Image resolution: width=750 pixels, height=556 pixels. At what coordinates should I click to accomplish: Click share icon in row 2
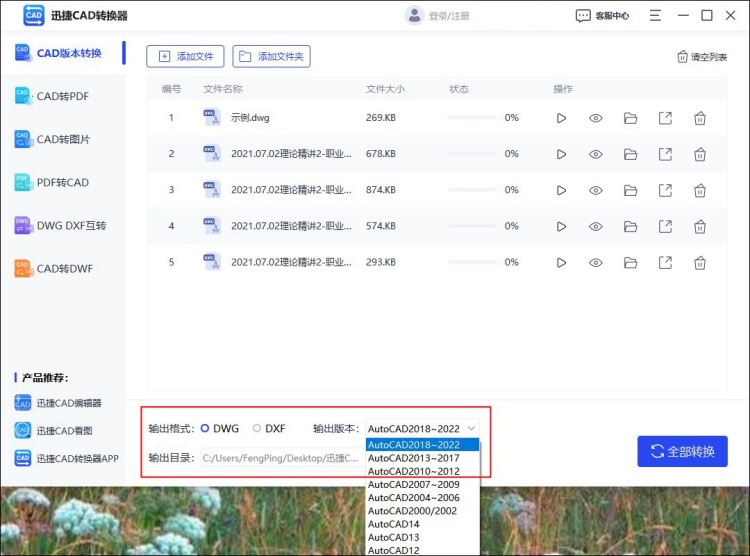click(665, 154)
